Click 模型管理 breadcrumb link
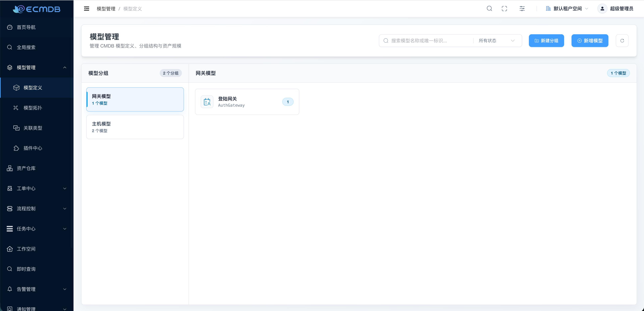 coord(106,9)
